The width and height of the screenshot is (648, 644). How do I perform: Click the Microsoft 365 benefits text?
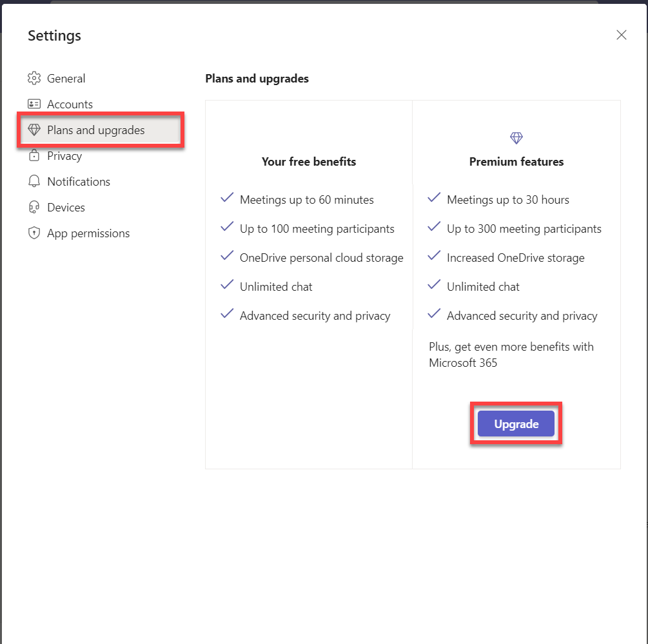pos(511,355)
